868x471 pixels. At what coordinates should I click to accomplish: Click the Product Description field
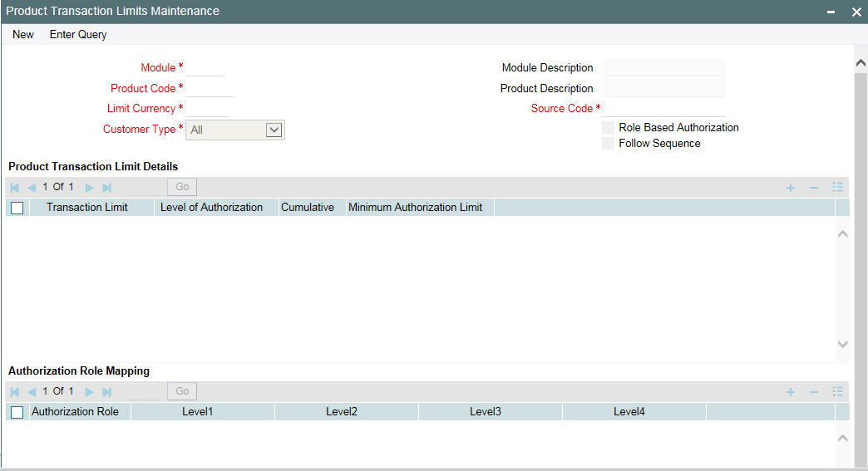664,88
